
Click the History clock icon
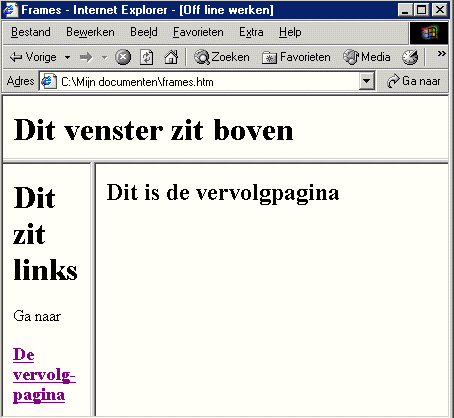410,57
